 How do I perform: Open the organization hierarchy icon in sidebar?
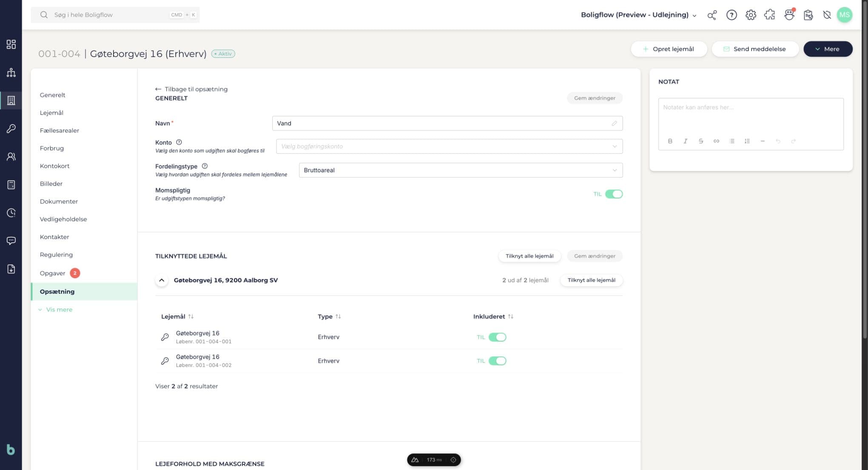pyautogui.click(x=11, y=72)
